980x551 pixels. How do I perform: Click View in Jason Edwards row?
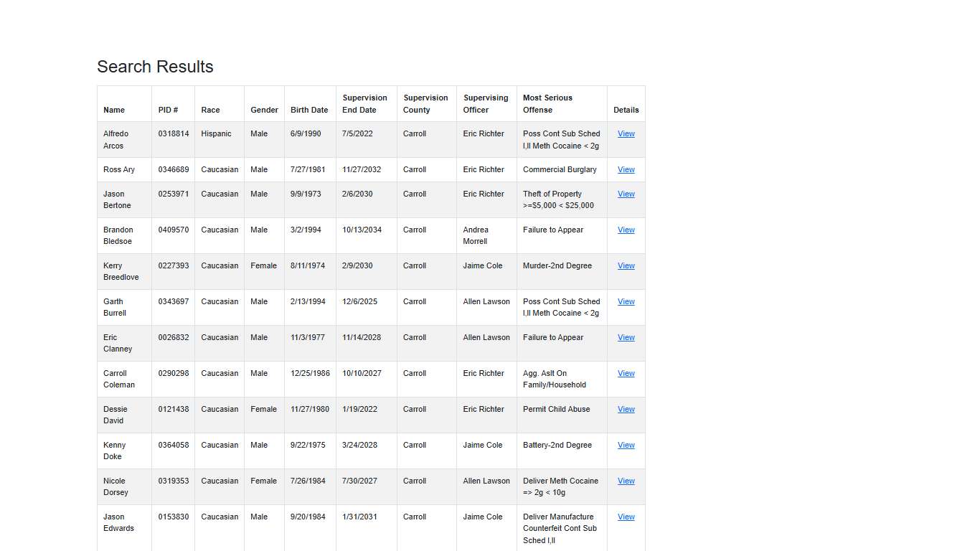[x=626, y=517]
